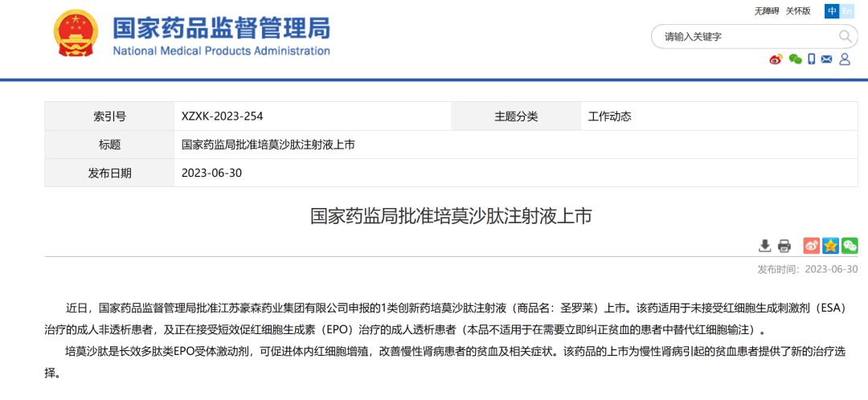The image size is (868, 400).
Task: Open 无障碍 accessibility mode
Action: [x=766, y=11]
